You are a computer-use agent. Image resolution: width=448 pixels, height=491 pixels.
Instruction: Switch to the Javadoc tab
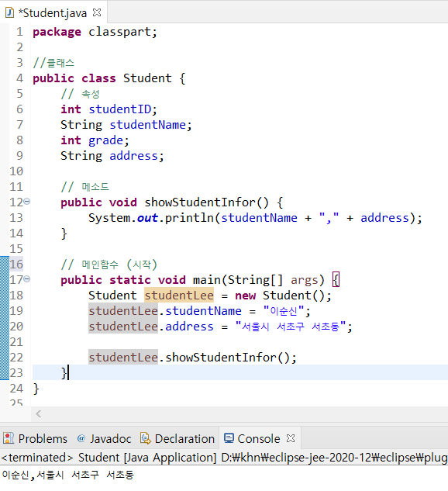(x=104, y=438)
